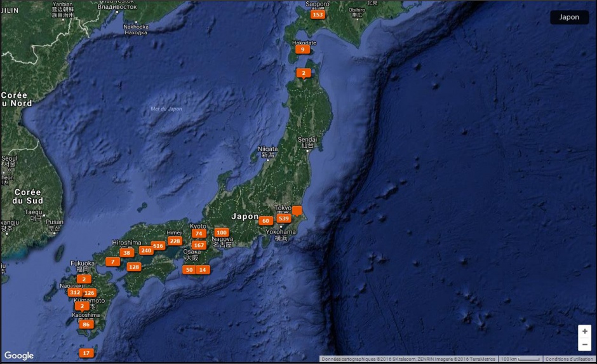Click the 240 cluster marker
The width and height of the screenshot is (597, 364).
pyautogui.click(x=146, y=250)
